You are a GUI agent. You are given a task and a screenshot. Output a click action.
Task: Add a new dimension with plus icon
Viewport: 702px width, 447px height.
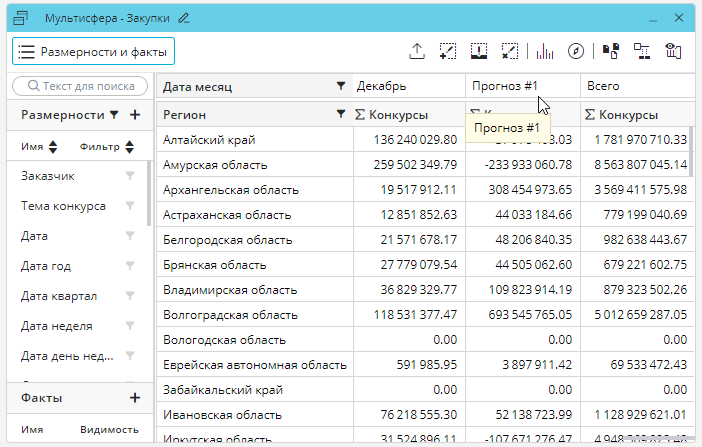pos(135,115)
